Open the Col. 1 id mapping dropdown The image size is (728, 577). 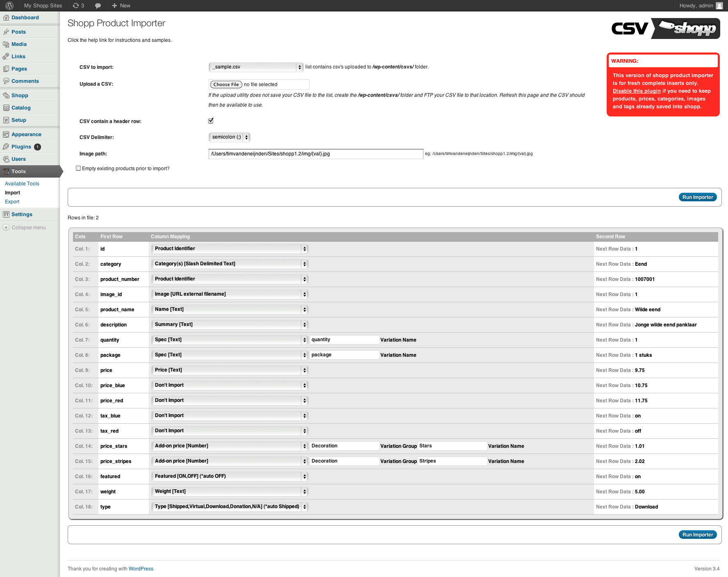tap(230, 249)
